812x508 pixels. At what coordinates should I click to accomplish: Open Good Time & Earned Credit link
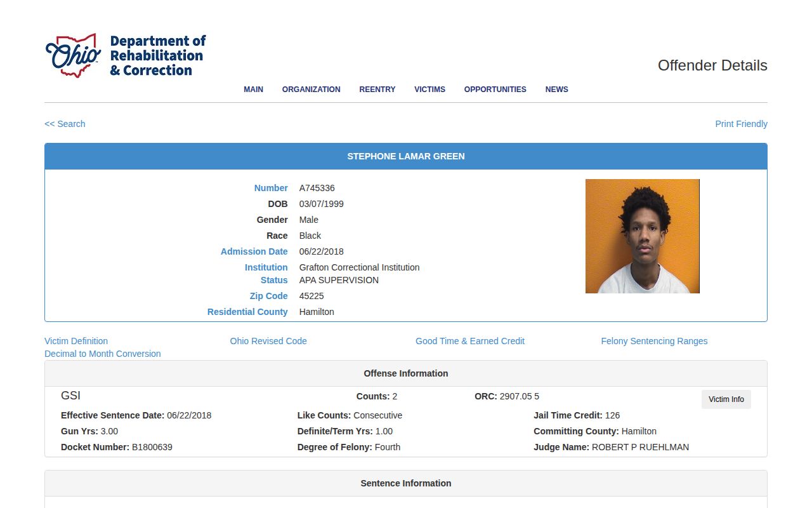click(470, 341)
